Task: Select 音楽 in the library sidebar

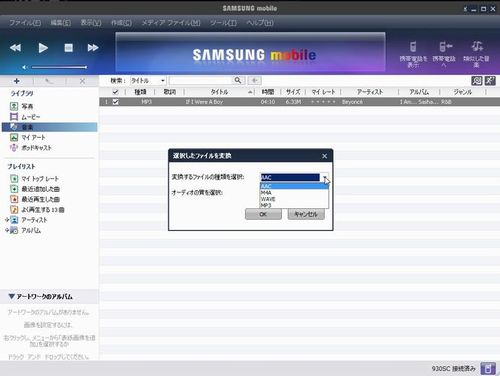Action: click(x=50, y=127)
